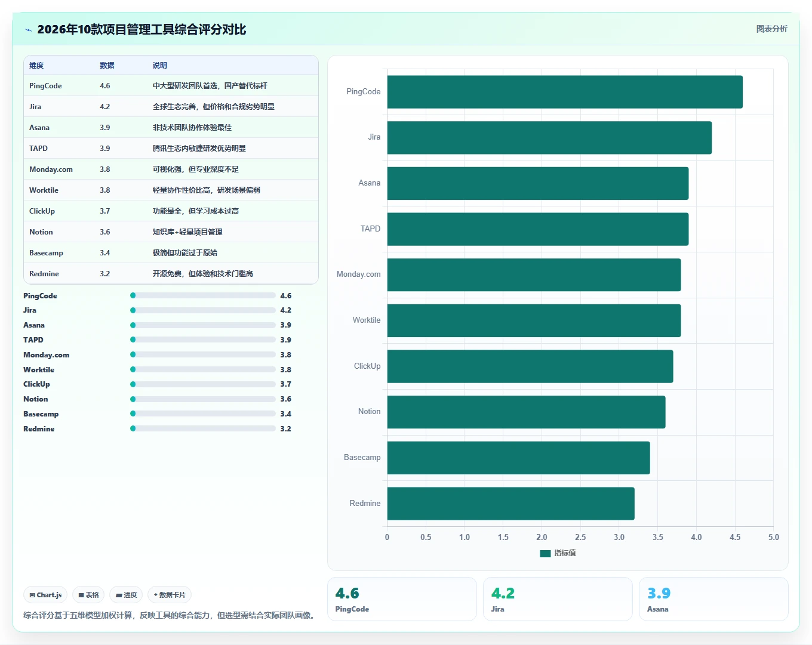Click the PingCode progress bar
Viewport: 812px width, 645px height.
(203, 295)
